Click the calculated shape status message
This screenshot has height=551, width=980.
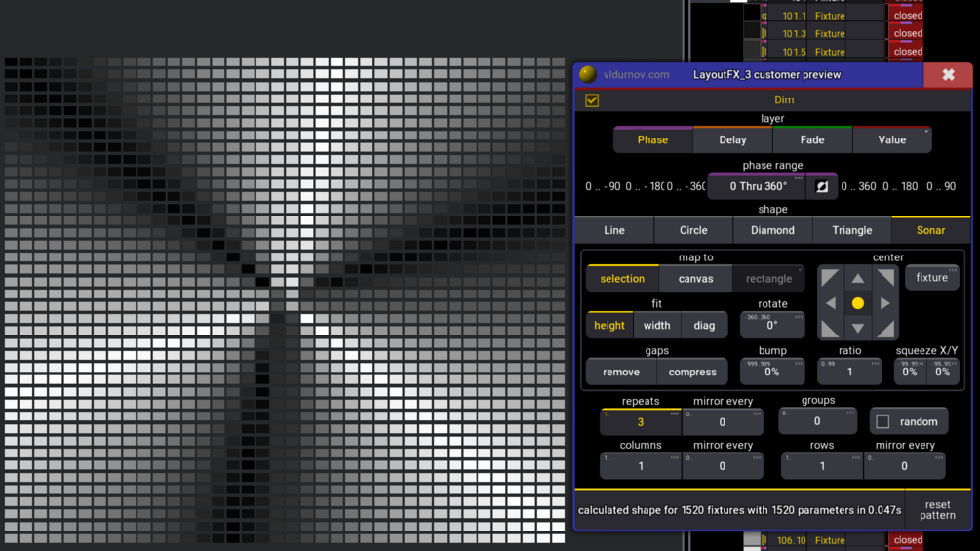(739, 510)
